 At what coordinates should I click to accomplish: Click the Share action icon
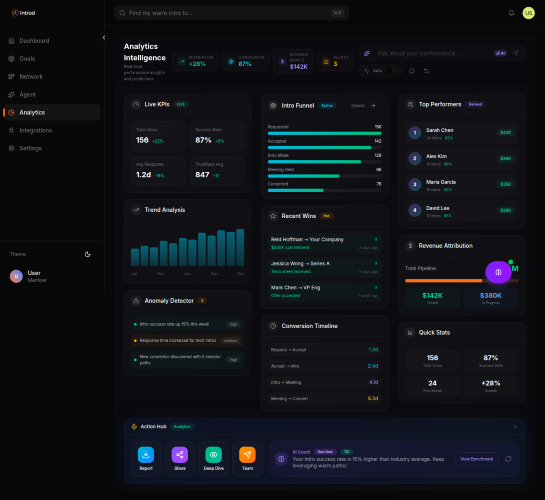point(180,455)
